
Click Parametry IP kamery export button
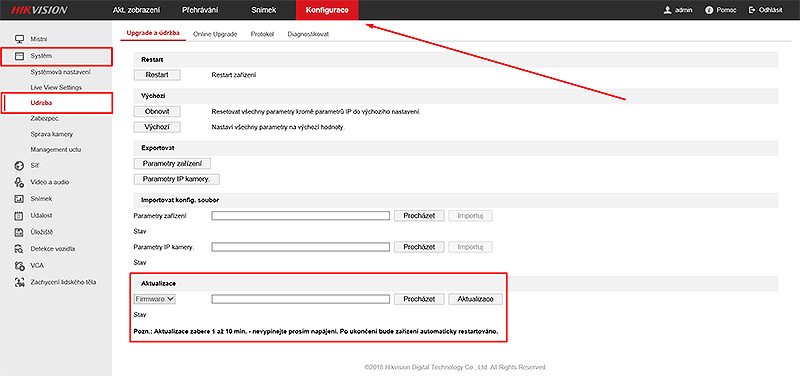[177, 179]
